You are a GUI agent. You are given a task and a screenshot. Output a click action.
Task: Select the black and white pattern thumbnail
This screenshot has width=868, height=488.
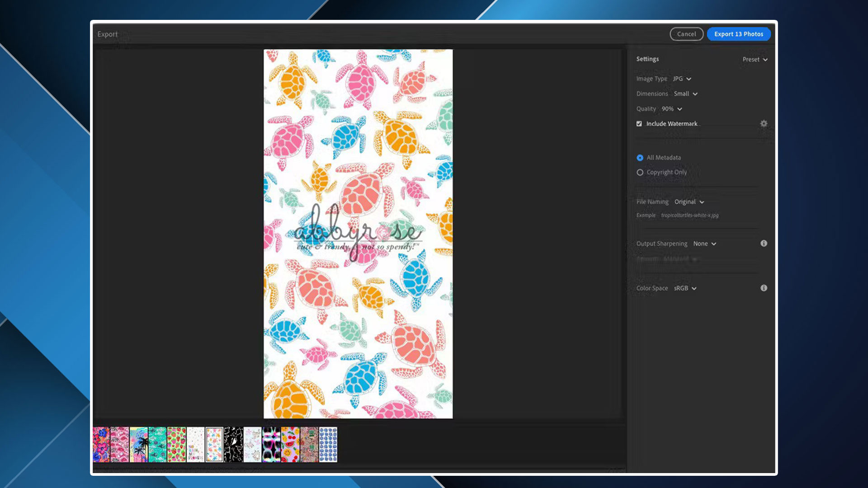[x=233, y=445]
